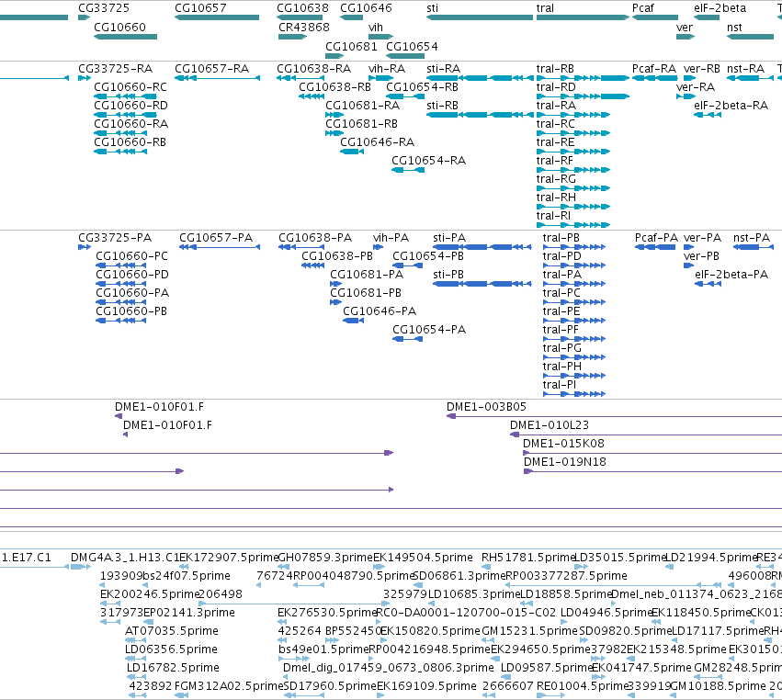Select transcript CG10660-RA label
The width and height of the screenshot is (782, 700).
click(130, 124)
